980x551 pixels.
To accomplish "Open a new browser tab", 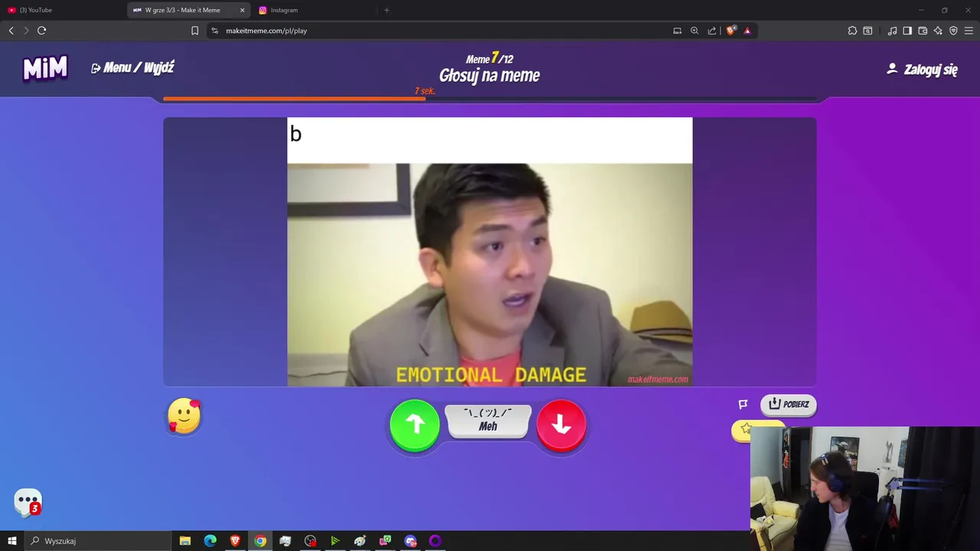I will 387,10.
